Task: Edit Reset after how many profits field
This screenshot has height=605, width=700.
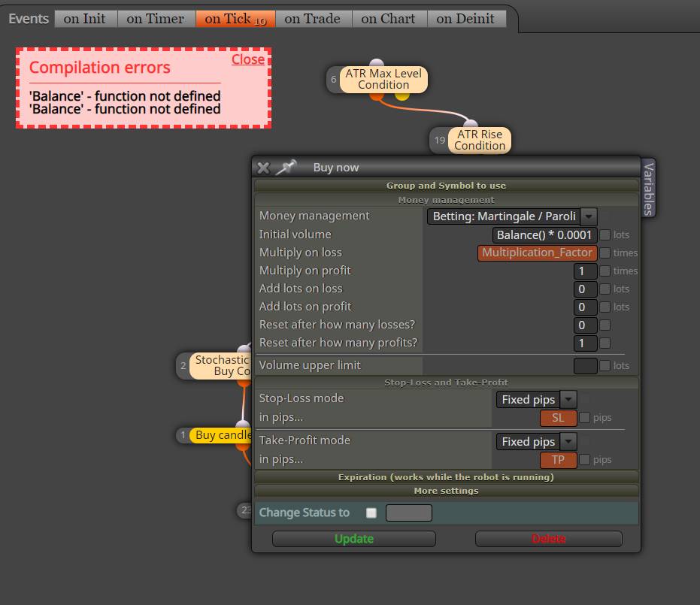Action: coord(585,343)
